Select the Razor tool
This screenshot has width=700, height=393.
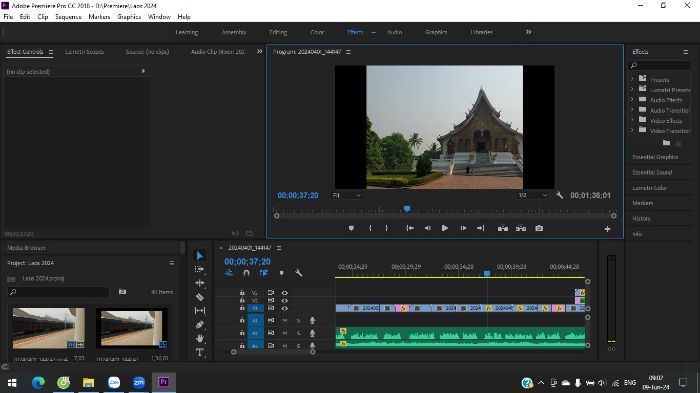(x=200, y=297)
